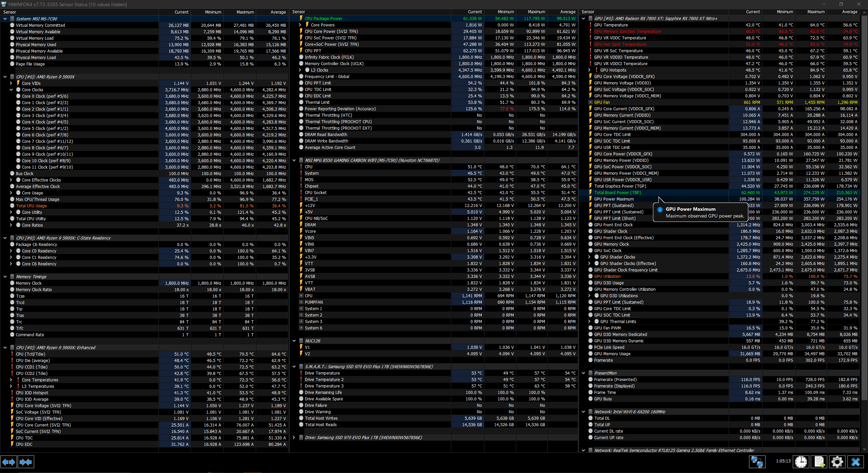This screenshot has width=868, height=473.
Task: Click thermometer icon beside GPU Temperature
Action: (x=591, y=25)
